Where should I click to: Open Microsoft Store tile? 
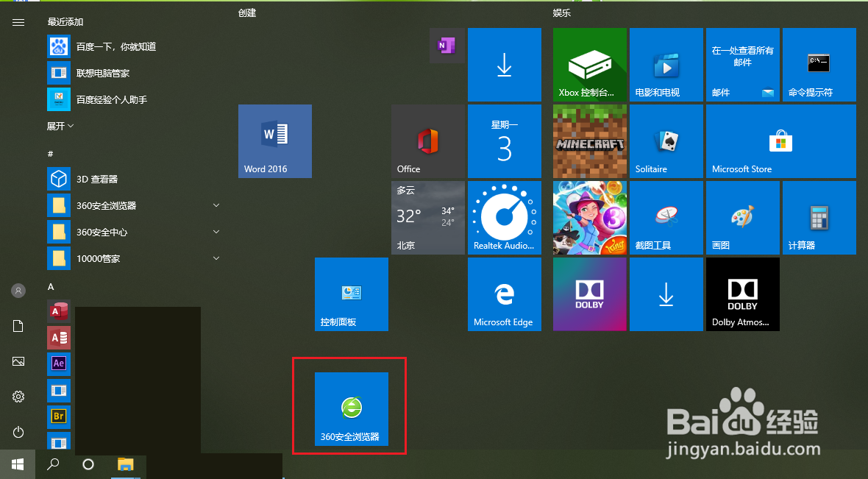(781, 141)
